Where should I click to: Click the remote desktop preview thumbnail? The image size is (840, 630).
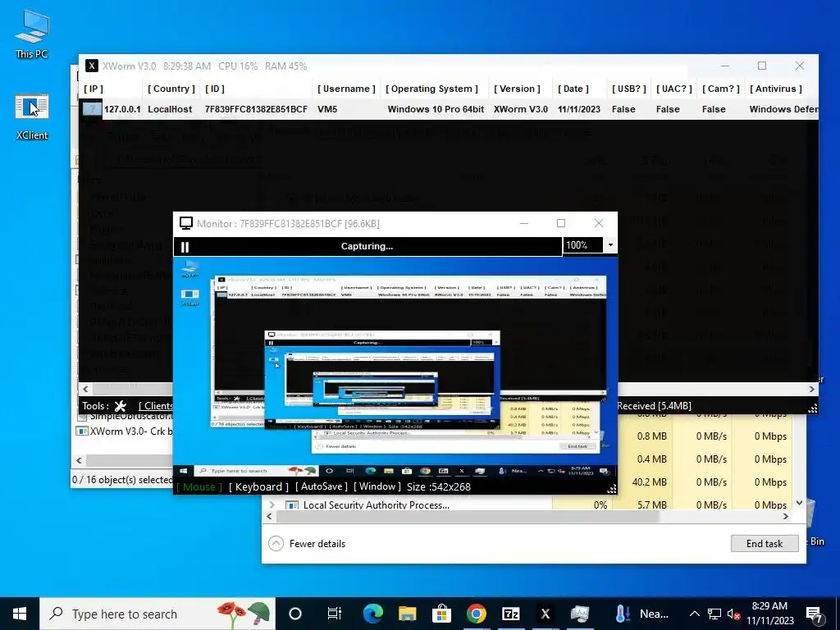coord(395,367)
